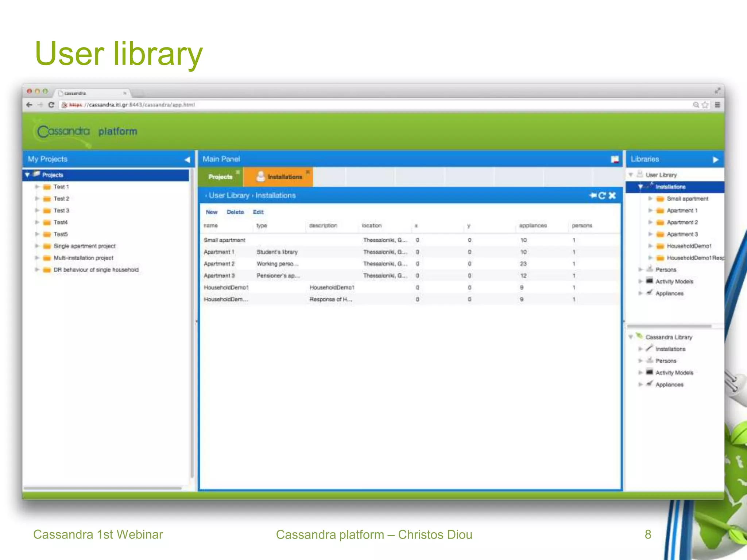Image resolution: width=747 pixels, height=560 pixels.
Task: Click the Small apartment folder icon in Libraries
Action: pos(660,199)
